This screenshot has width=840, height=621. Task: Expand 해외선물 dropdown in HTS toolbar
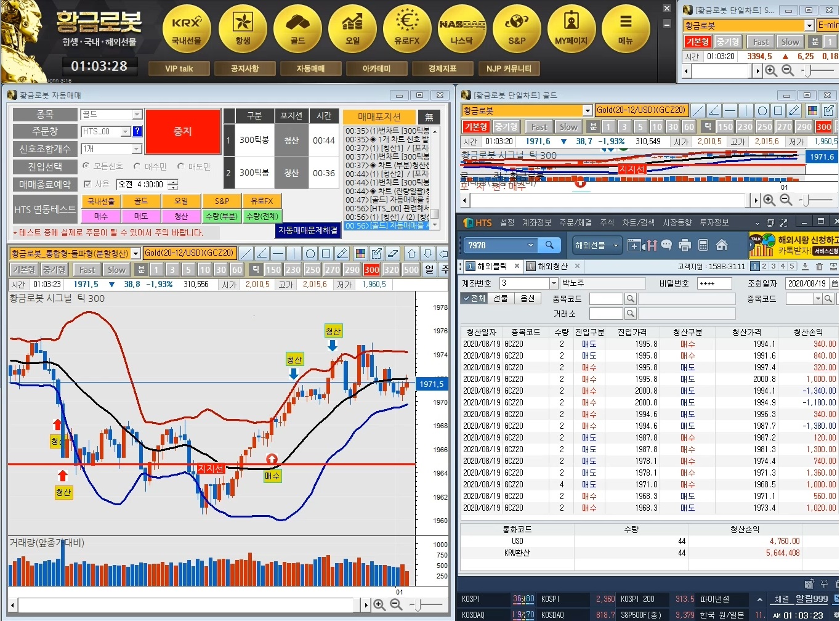(615, 245)
